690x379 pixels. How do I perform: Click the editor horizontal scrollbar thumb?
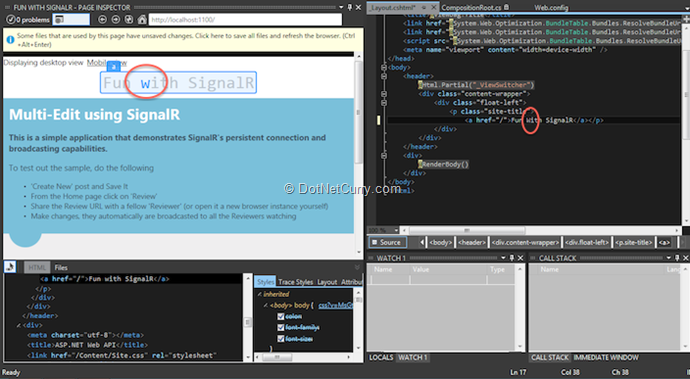click(x=466, y=230)
